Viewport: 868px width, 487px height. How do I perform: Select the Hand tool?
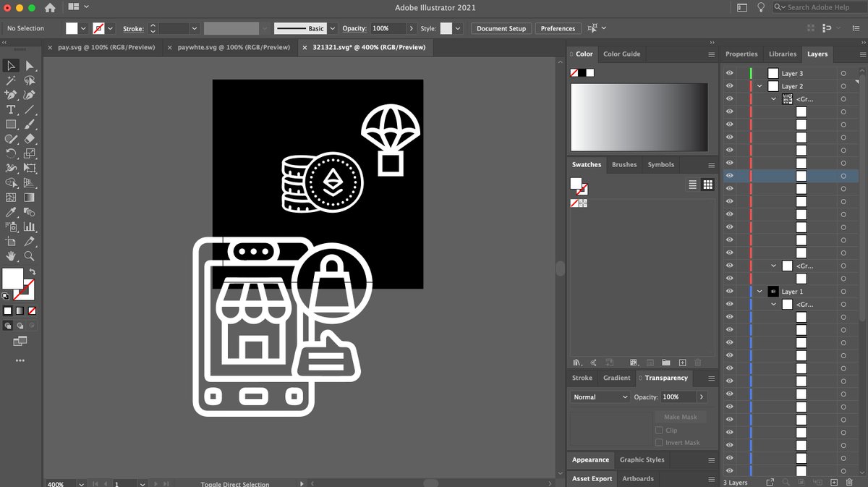pyautogui.click(x=11, y=256)
